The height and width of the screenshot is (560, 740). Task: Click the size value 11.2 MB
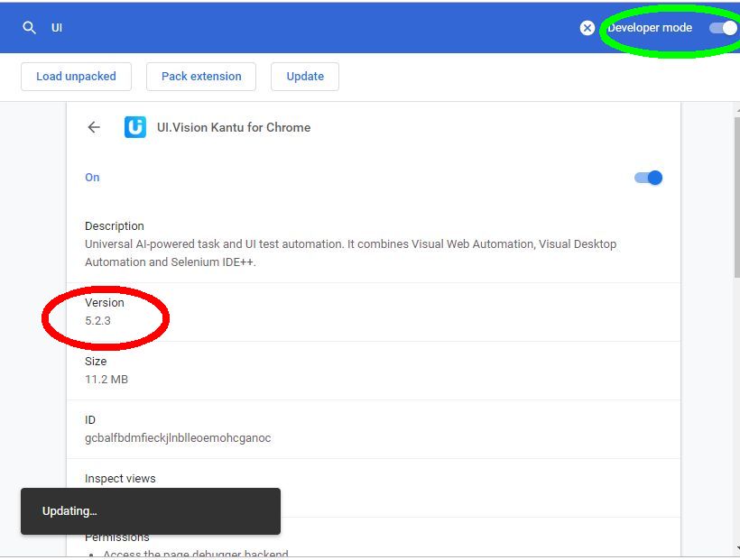[106, 380]
